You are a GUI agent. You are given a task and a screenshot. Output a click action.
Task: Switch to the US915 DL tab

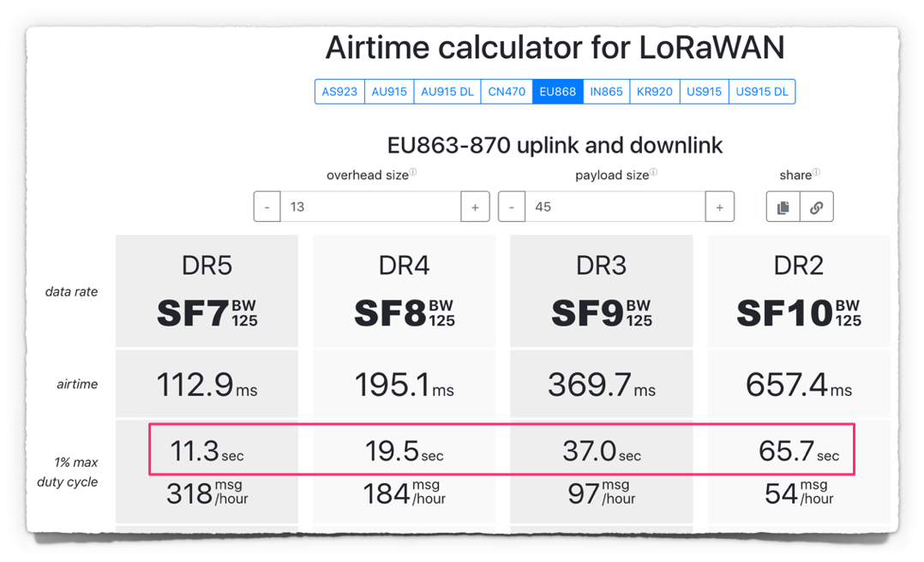pos(762,91)
